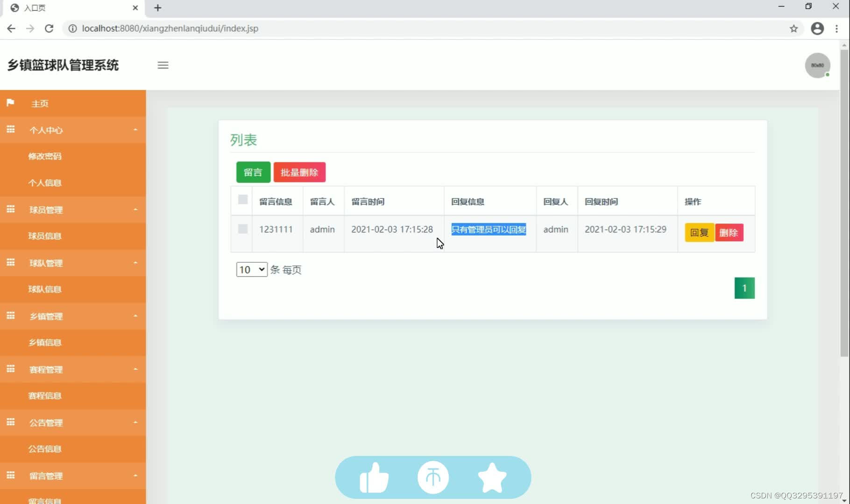Click the red 批量删除 button
The width and height of the screenshot is (850, 504).
299,172
